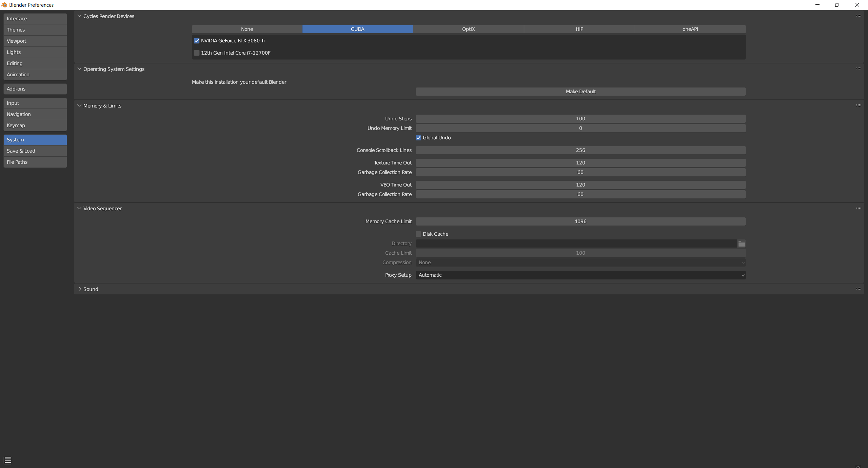Image resolution: width=868 pixels, height=468 pixels.
Task: Click the Operating System Settings grip icon
Action: [x=859, y=69]
